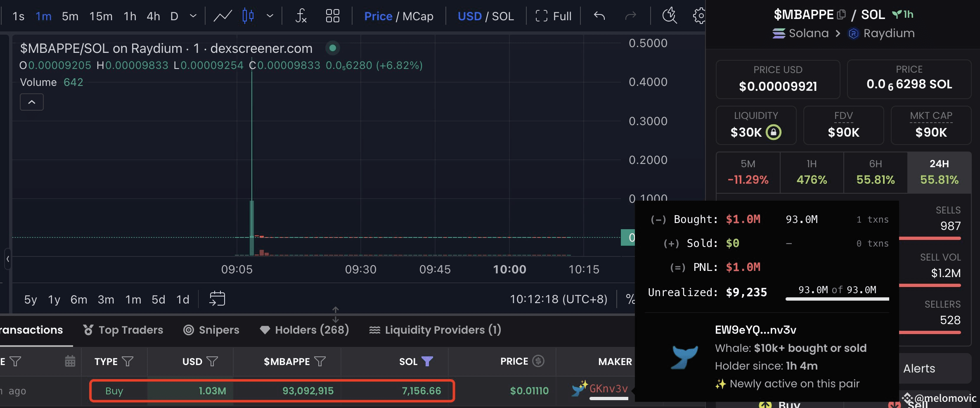980x408 pixels.
Task: Open the Raydium DEX link
Action: [x=881, y=33]
